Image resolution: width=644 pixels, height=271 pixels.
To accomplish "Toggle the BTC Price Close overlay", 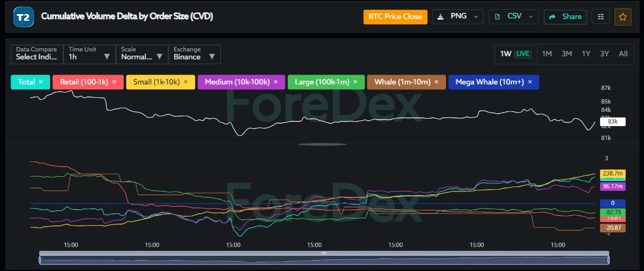I will pyautogui.click(x=395, y=17).
